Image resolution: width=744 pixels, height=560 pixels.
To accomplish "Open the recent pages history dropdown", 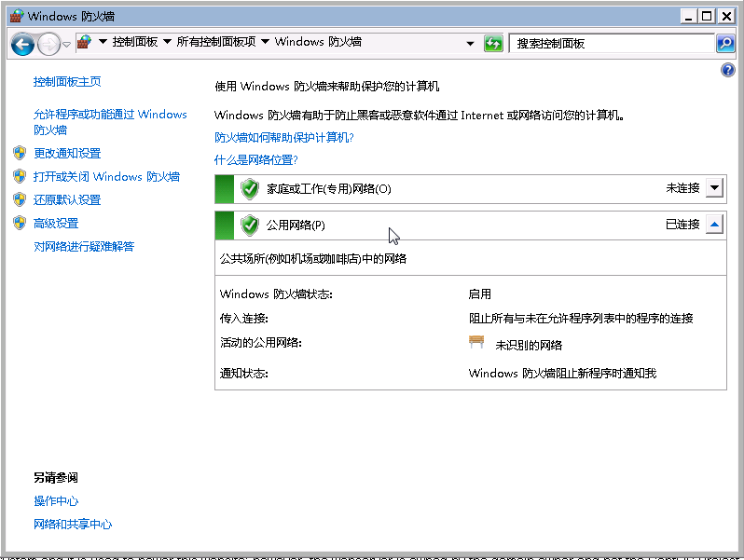I will point(67,45).
